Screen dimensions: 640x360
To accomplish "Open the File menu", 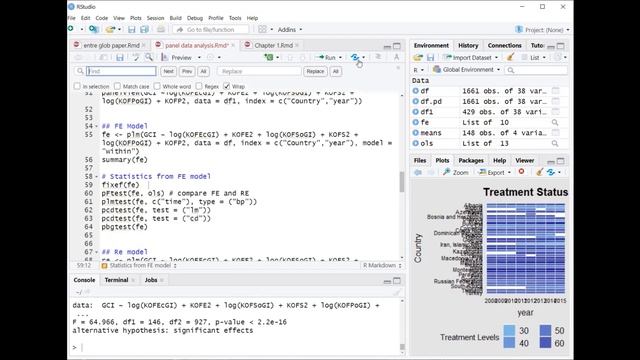I will pyautogui.click(x=71, y=18).
